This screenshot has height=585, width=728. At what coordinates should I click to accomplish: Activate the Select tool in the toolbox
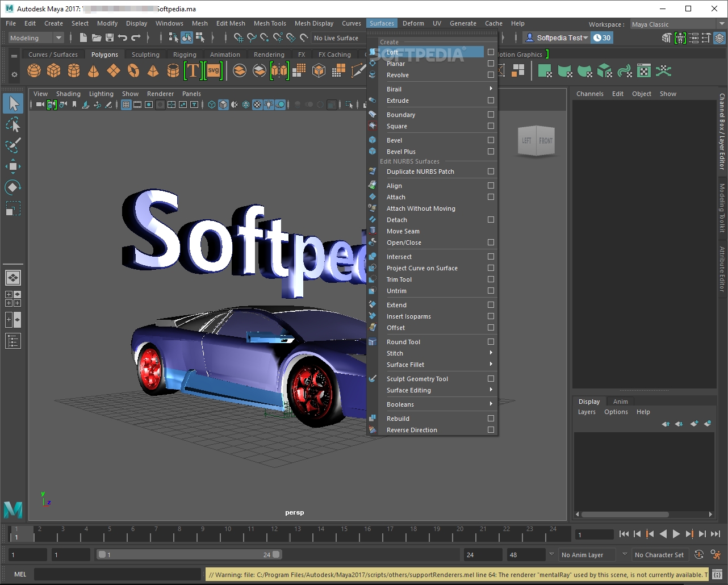[x=13, y=103]
